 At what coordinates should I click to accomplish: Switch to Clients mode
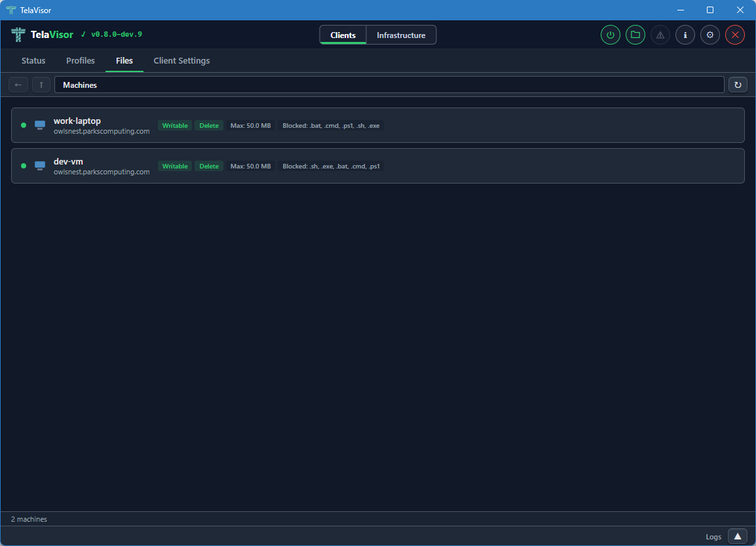click(x=343, y=35)
